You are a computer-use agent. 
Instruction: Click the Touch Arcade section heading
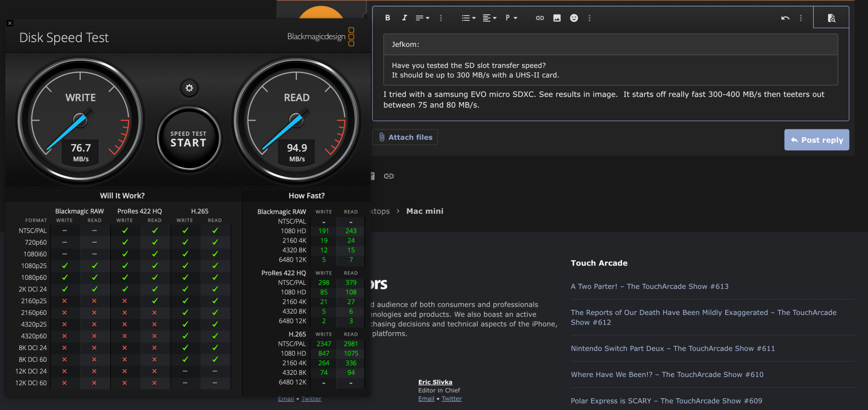[599, 263]
